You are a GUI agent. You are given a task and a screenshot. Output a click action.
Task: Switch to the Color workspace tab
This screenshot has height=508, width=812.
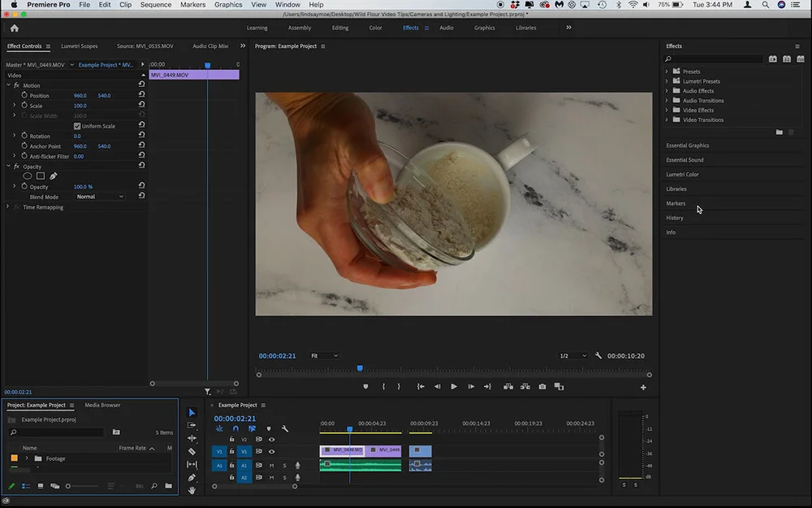pyautogui.click(x=375, y=28)
